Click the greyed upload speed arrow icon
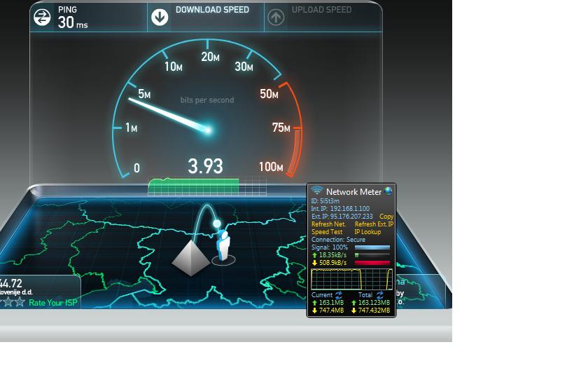588x368 pixels. 276,18
